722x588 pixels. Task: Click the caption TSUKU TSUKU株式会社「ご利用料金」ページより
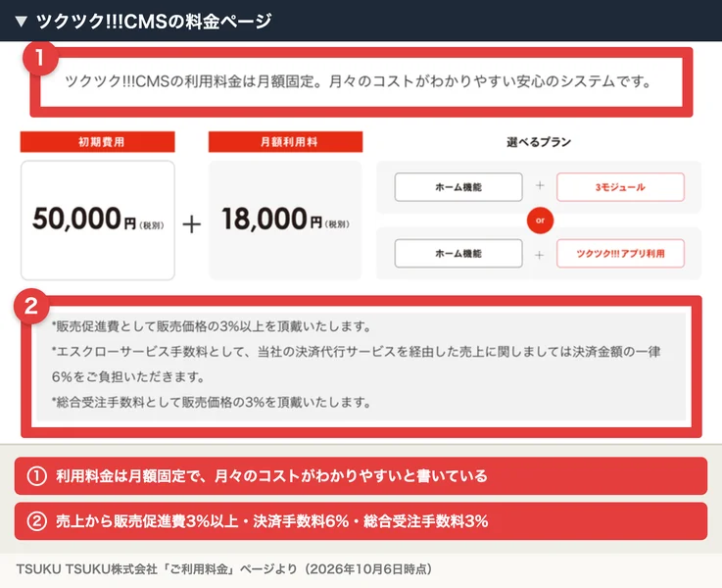(x=224, y=569)
